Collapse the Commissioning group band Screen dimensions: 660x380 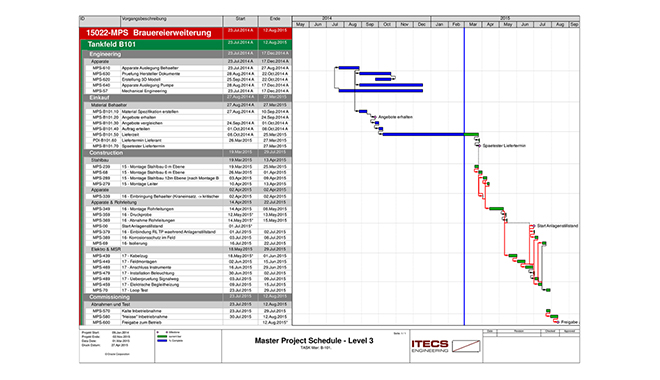tap(186, 297)
